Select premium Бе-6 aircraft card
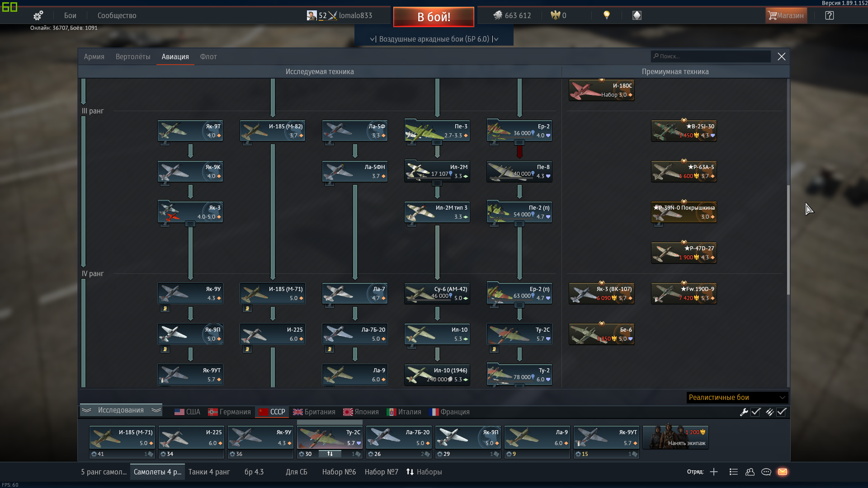The width and height of the screenshot is (868, 488). [x=602, y=334]
